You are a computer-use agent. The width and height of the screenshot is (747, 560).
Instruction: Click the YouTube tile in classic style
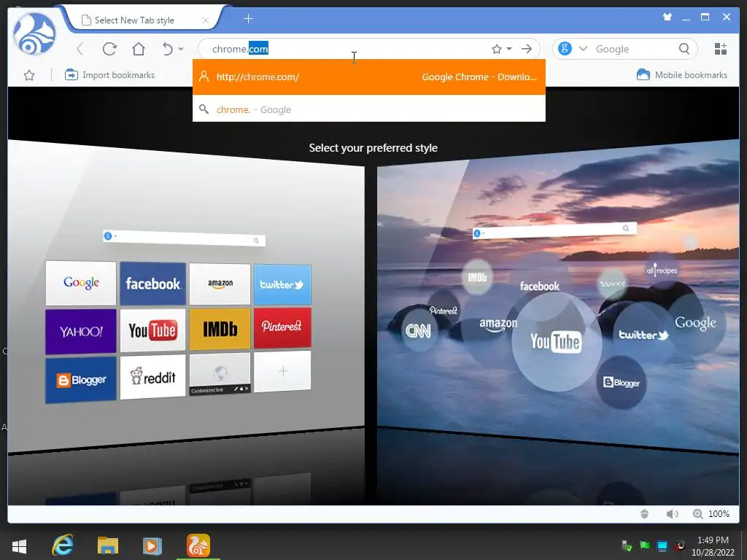pyautogui.click(x=153, y=330)
